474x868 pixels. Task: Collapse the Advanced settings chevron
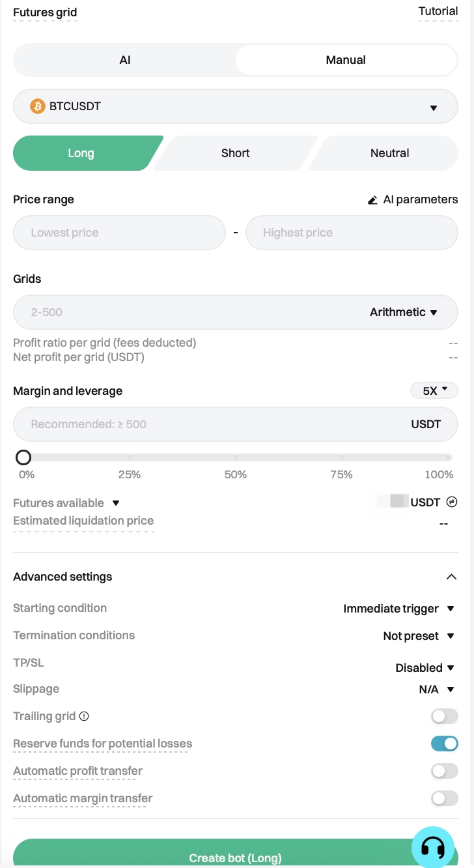(451, 577)
